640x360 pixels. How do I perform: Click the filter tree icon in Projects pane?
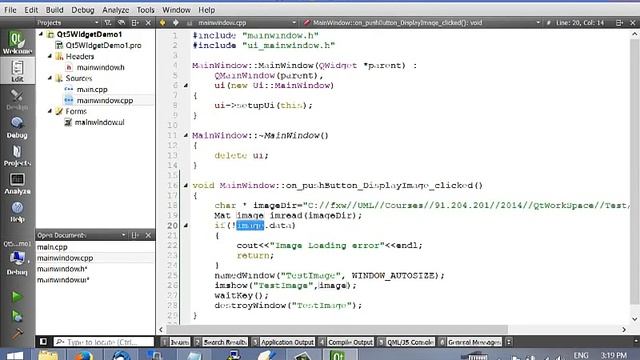click(x=108, y=23)
